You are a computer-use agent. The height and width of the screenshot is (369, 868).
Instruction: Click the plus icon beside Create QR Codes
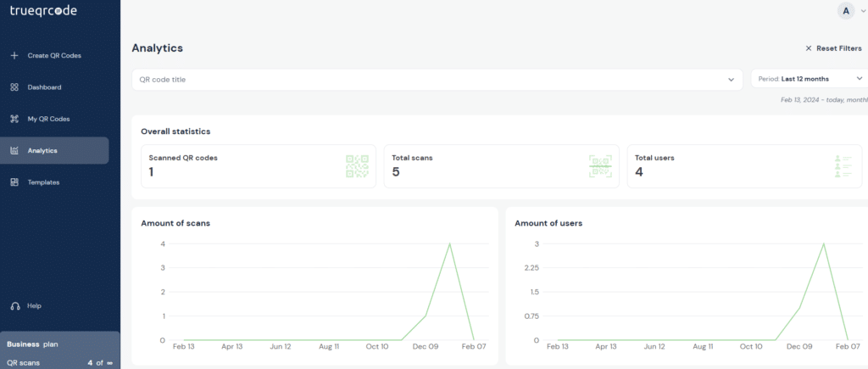coord(14,55)
